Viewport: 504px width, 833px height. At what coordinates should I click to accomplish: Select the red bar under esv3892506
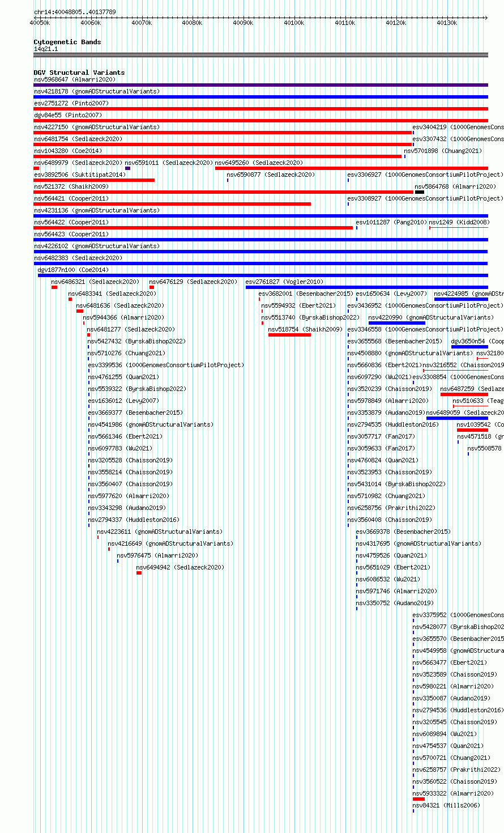(x=94, y=180)
